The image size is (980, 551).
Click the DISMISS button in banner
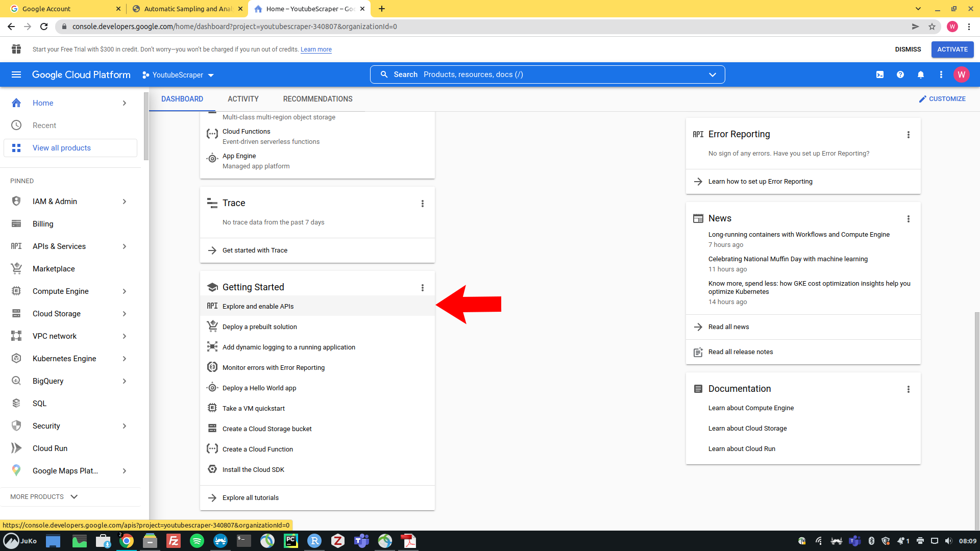tap(908, 49)
